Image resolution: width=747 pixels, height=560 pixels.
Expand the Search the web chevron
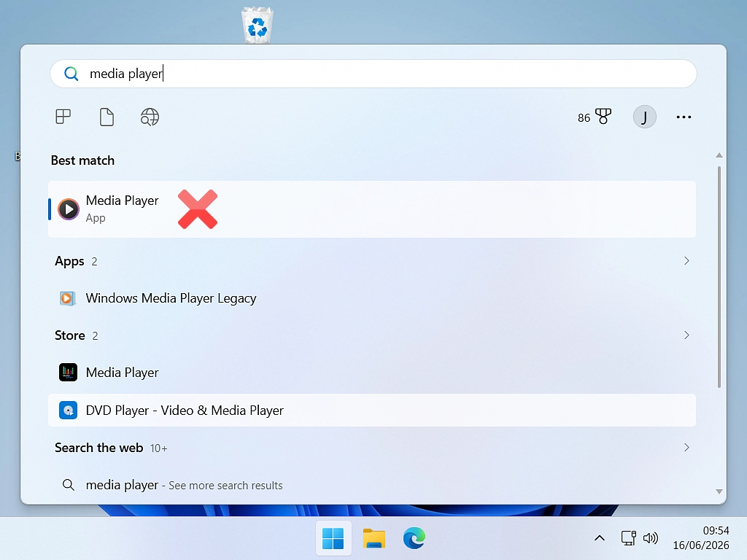point(686,448)
